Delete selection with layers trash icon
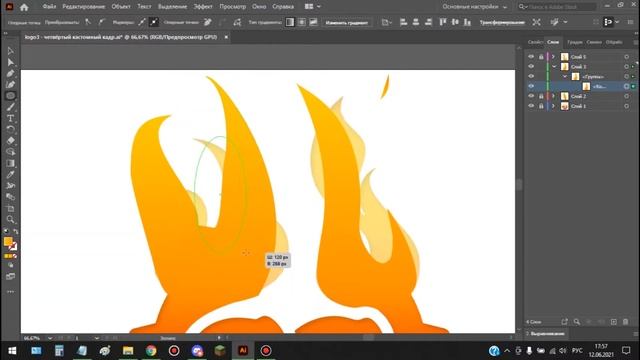The image size is (640, 360). point(626,322)
